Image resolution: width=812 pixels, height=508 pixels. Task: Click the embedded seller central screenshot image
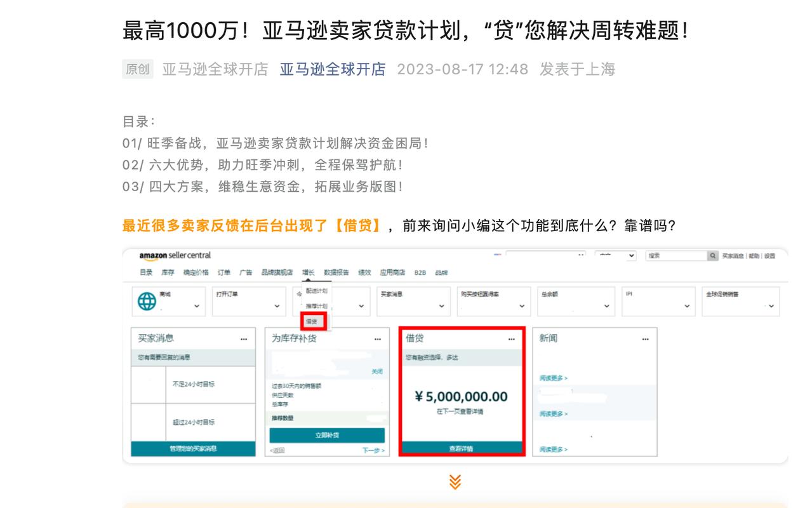point(455,356)
